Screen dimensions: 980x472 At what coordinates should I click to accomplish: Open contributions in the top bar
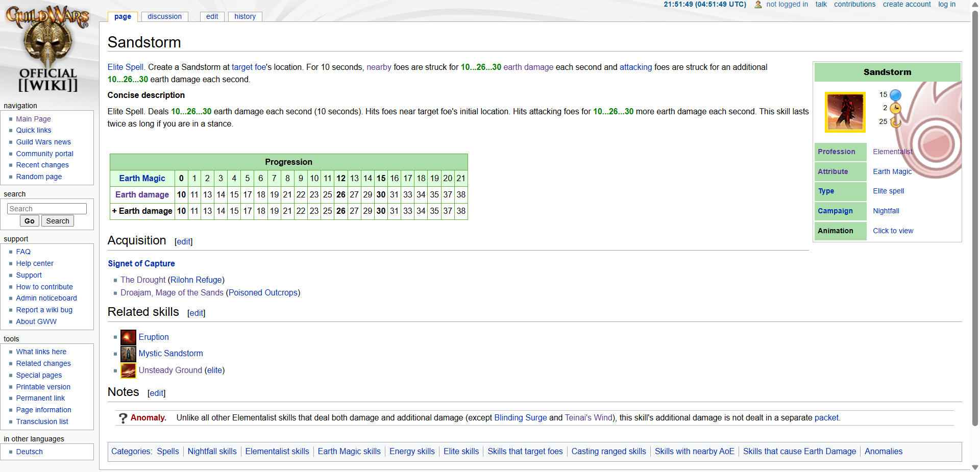pyautogui.click(x=854, y=4)
